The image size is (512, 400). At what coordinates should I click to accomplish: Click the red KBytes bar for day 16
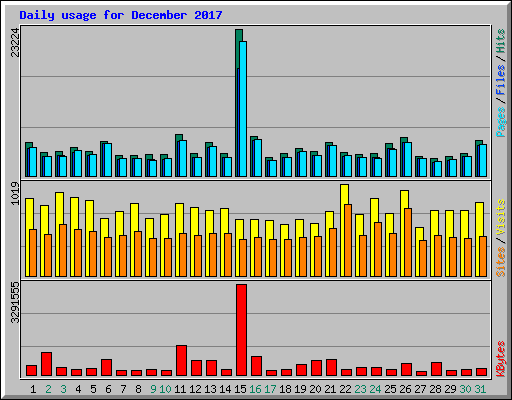tap(256, 366)
